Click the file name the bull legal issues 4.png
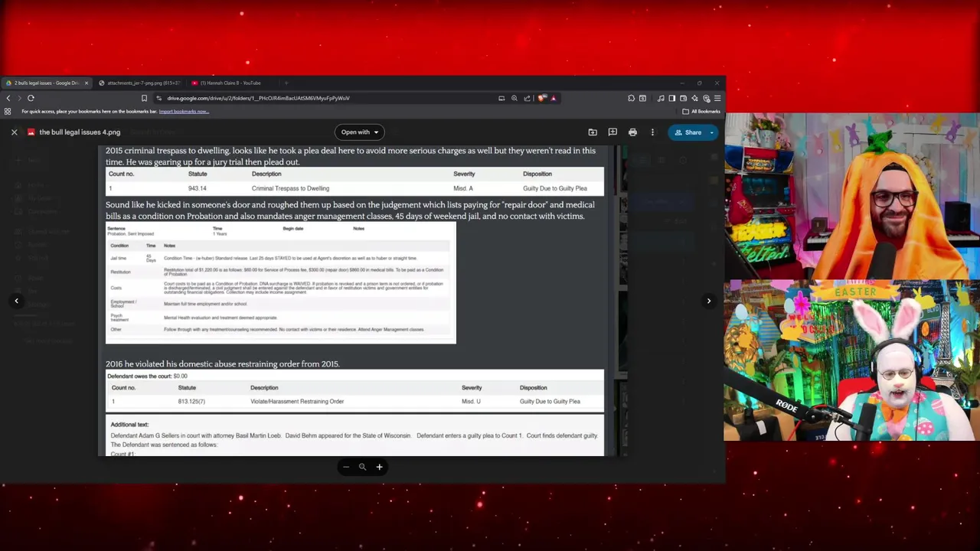The image size is (980, 551). [80, 132]
